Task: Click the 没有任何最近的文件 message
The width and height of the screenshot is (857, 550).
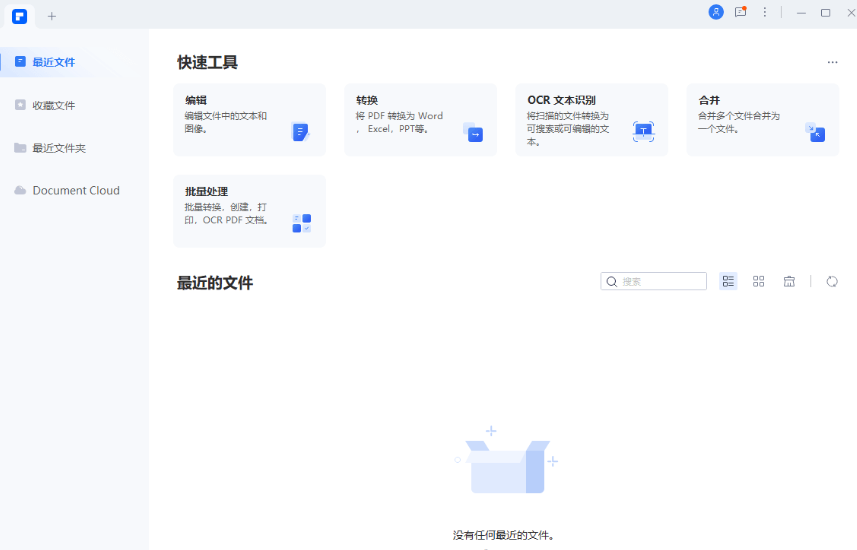Action: pyautogui.click(x=503, y=535)
